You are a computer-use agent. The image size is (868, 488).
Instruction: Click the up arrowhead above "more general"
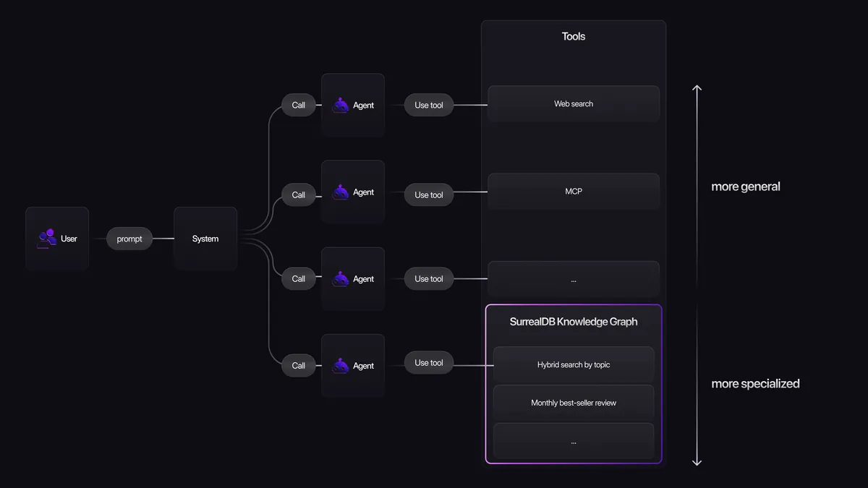pos(697,88)
